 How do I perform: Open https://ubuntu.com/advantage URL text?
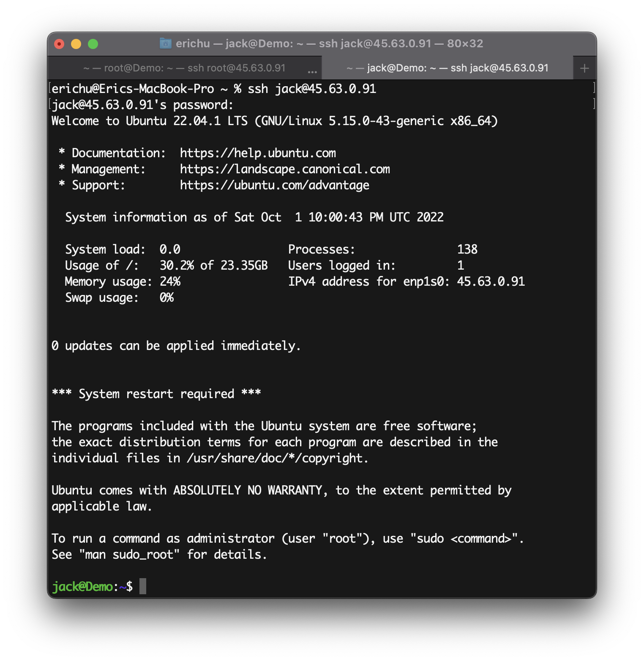click(x=275, y=185)
